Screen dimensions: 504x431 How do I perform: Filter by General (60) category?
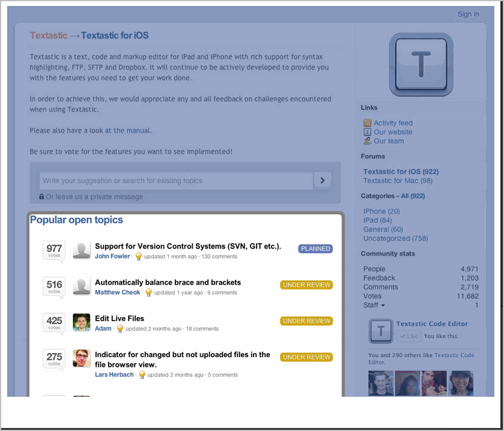383,229
